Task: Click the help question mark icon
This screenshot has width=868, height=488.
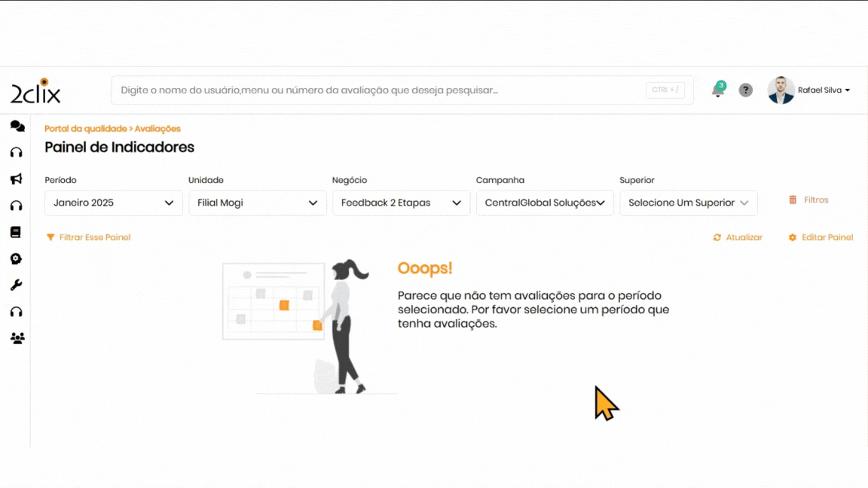Action: (x=745, y=90)
